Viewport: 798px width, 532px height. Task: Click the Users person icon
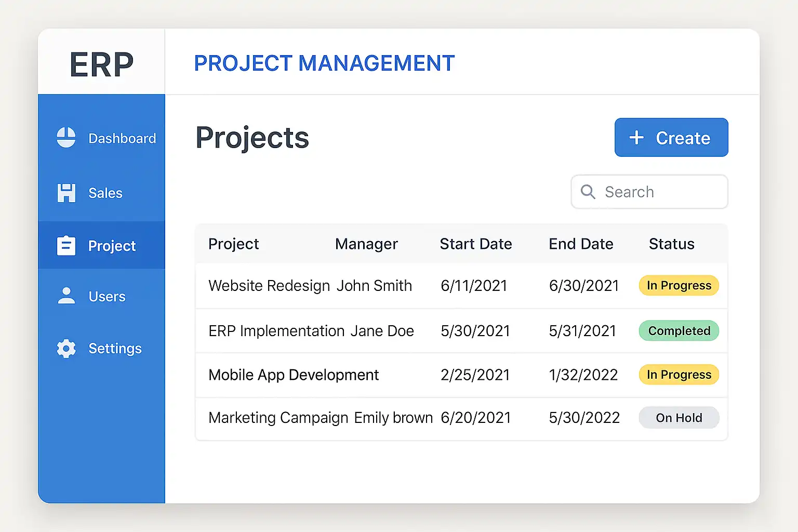(x=66, y=296)
